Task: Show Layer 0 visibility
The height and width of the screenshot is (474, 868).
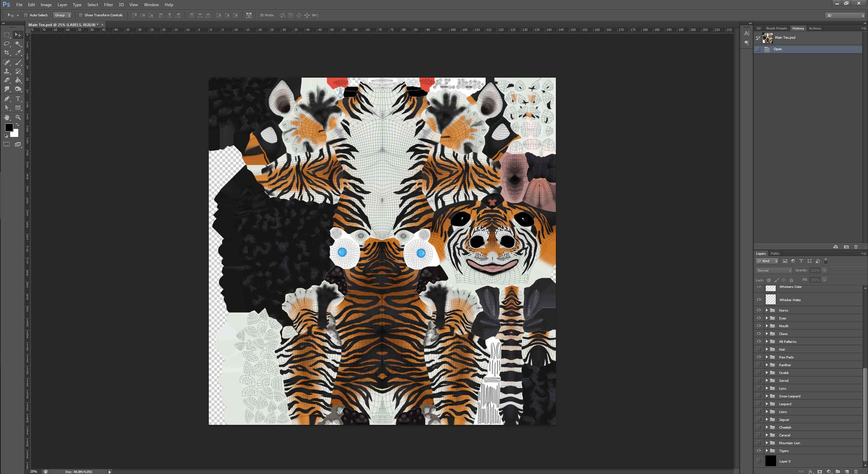Action: 759,461
